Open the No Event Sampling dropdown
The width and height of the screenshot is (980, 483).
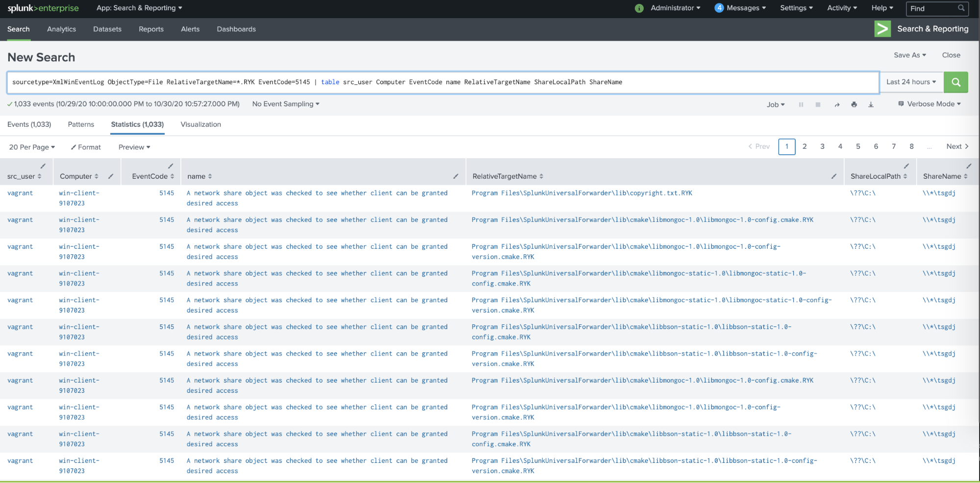click(286, 104)
